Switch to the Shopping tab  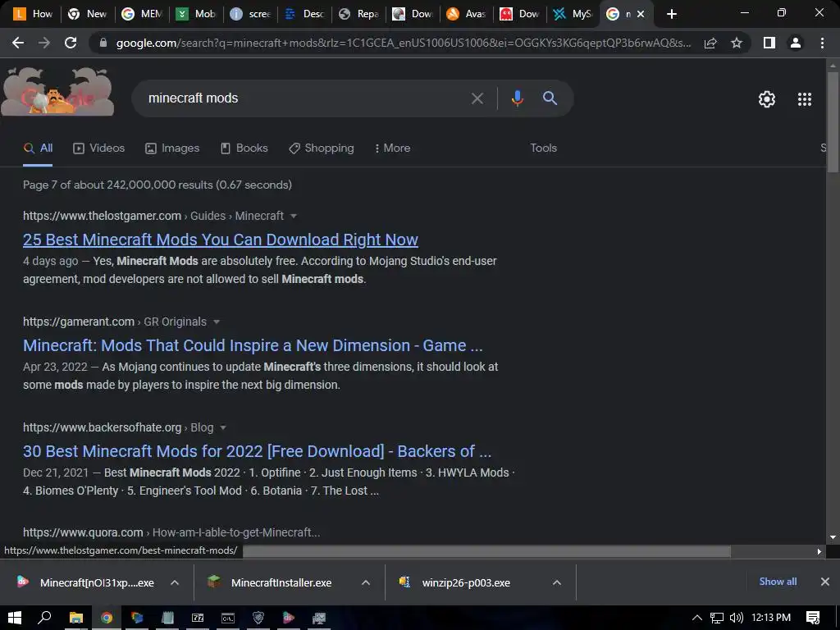pos(321,148)
